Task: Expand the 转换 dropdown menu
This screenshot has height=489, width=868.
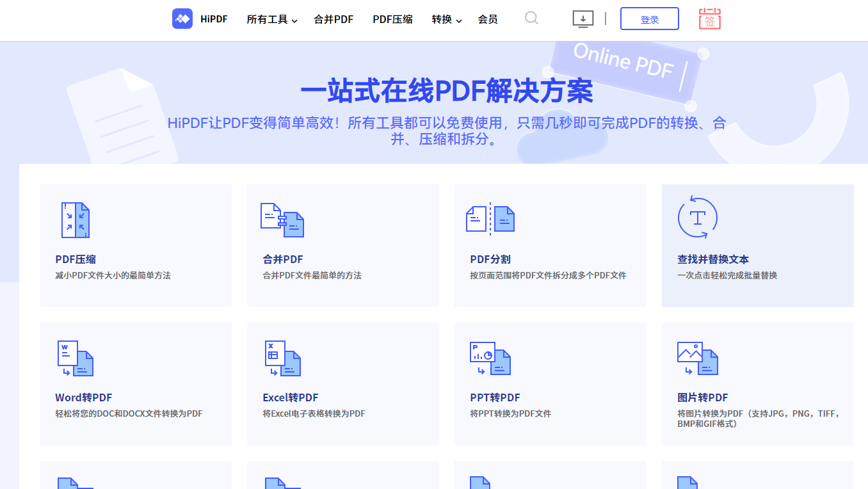Action: point(447,19)
